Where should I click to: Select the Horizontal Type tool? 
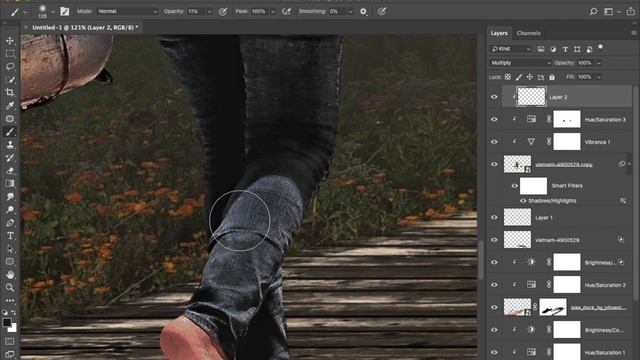pyautogui.click(x=10, y=236)
